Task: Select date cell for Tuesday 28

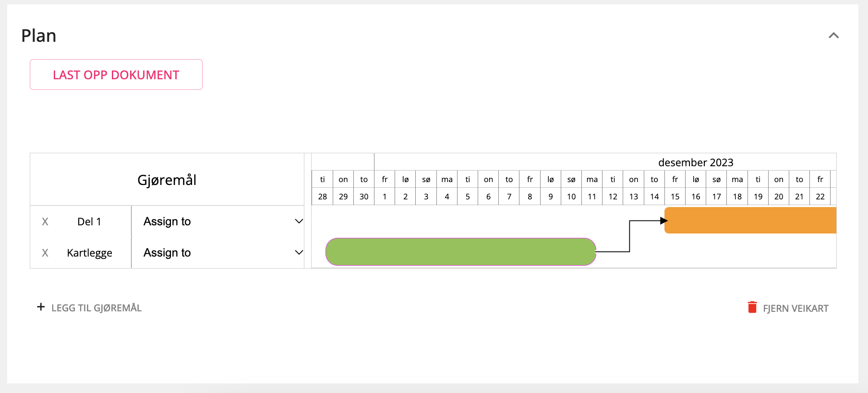Action: [322, 196]
